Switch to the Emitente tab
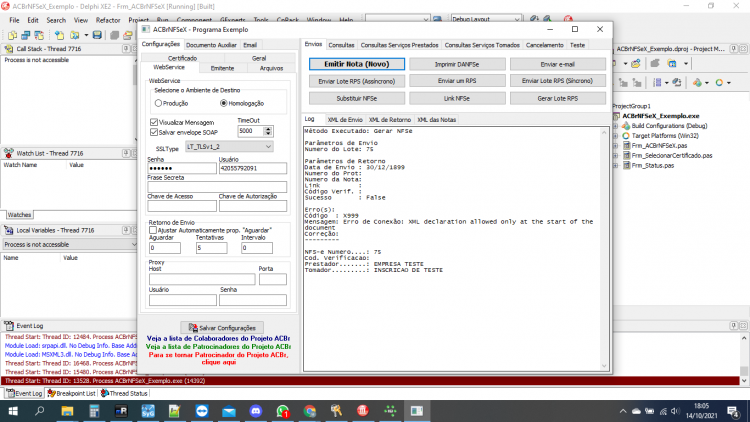 point(222,68)
